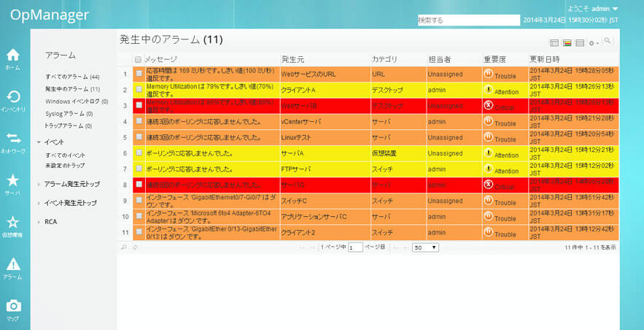
Task: Select 発生中のアラーム (11) in the sidebar
Action: click(x=72, y=89)
